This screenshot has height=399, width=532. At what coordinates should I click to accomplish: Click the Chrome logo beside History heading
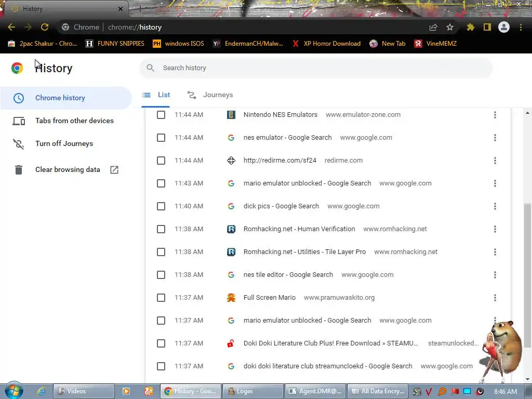[x=17, y=68]
